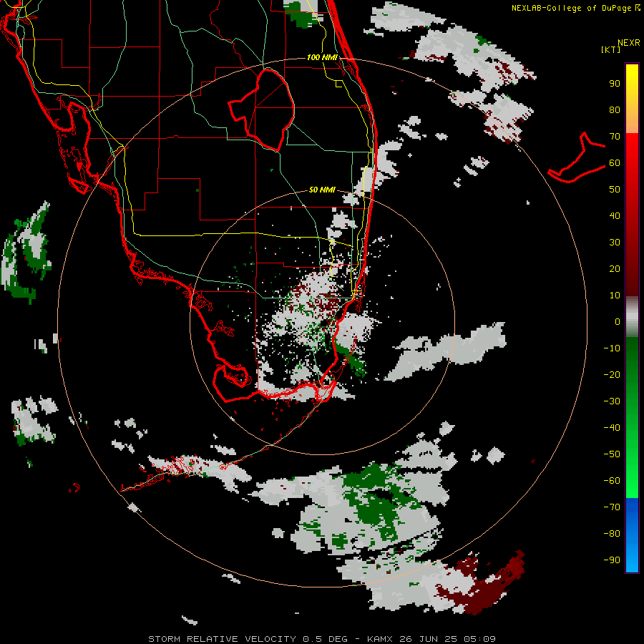
Task: Click the -10 value on the velocity scale
Action: [x=612, y=348]
